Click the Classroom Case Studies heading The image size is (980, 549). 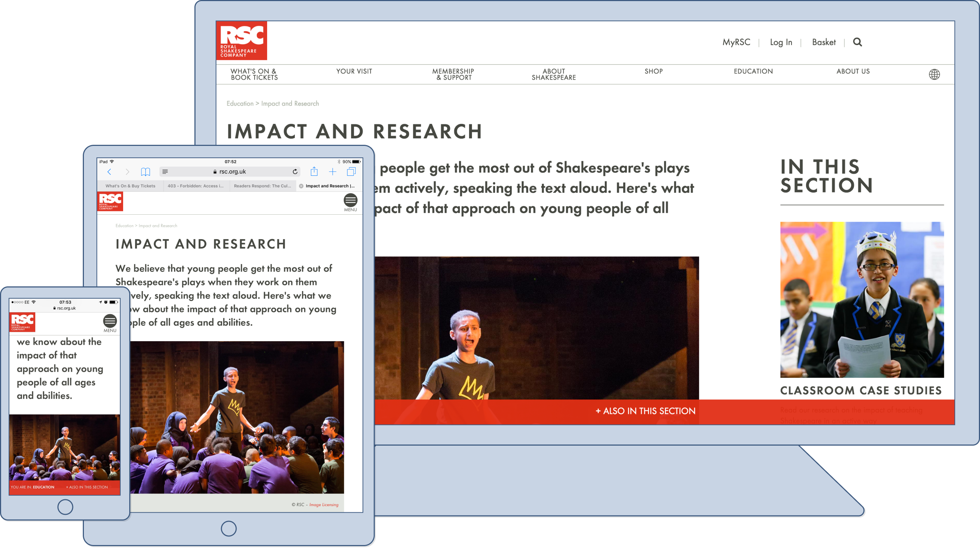pyautogui.click(x=860, y=390)
